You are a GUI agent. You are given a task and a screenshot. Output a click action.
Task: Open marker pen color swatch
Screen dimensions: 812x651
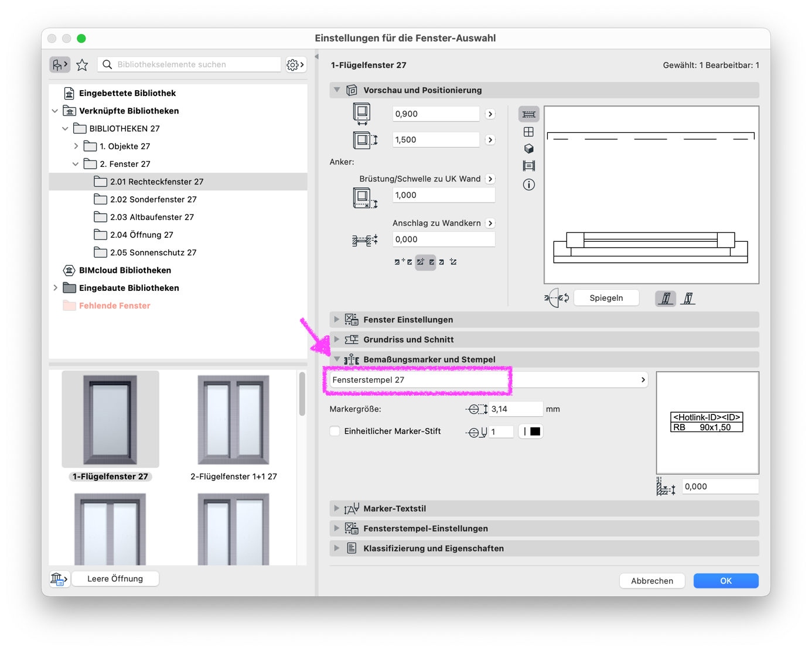[x=531, y=432]
